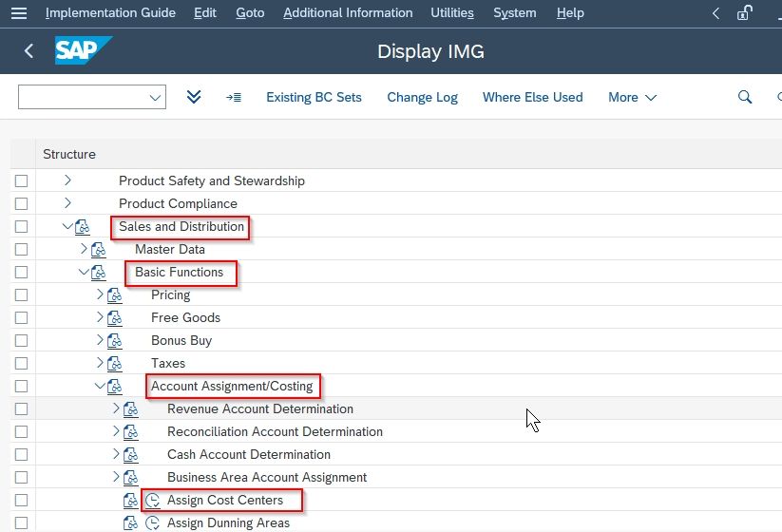Click into the command field input box
The width and height of the screenshot is (782, 532).
[x=84, y=97]
